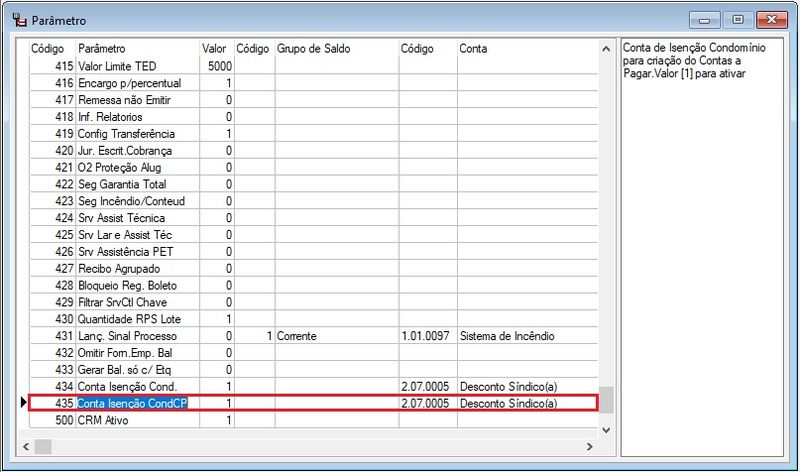Click the Sistema de Incêndio account cell
Image resolution: width=800 pixels, height=473 pixels.
[507, 336]
